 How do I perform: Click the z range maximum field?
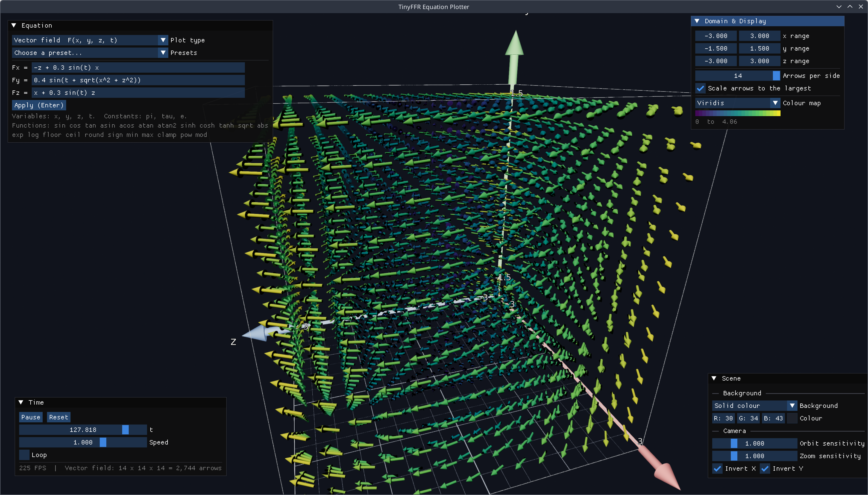[x=759, y=61]
